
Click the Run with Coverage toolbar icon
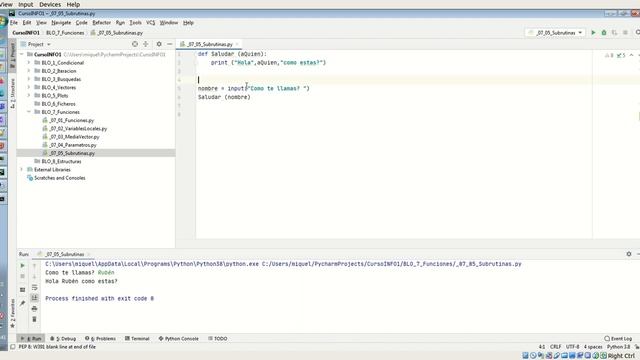(x=614, y=33)
